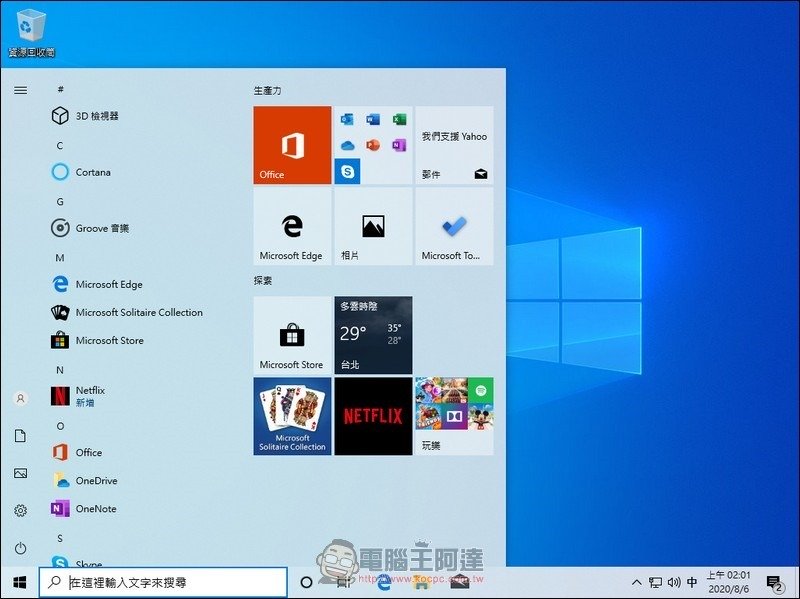Open the Office tile in the Start menu
Image resolution: width=800 pixels, height=599 pixels.
click(292, 145)
